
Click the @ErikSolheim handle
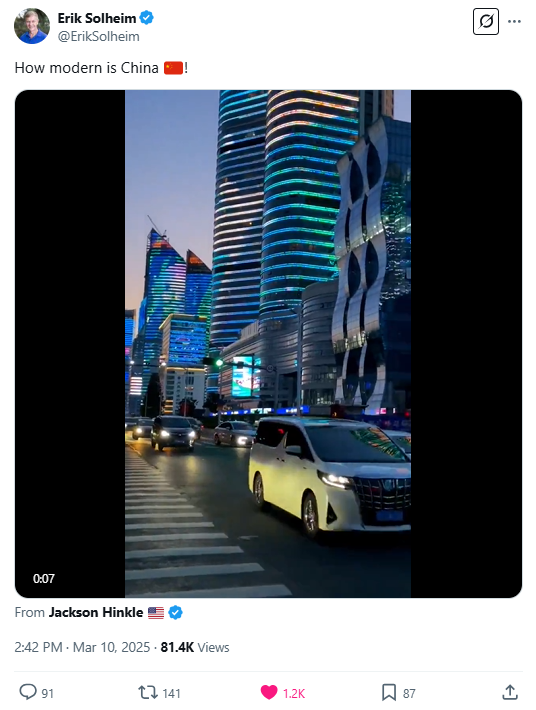(99, 36)
